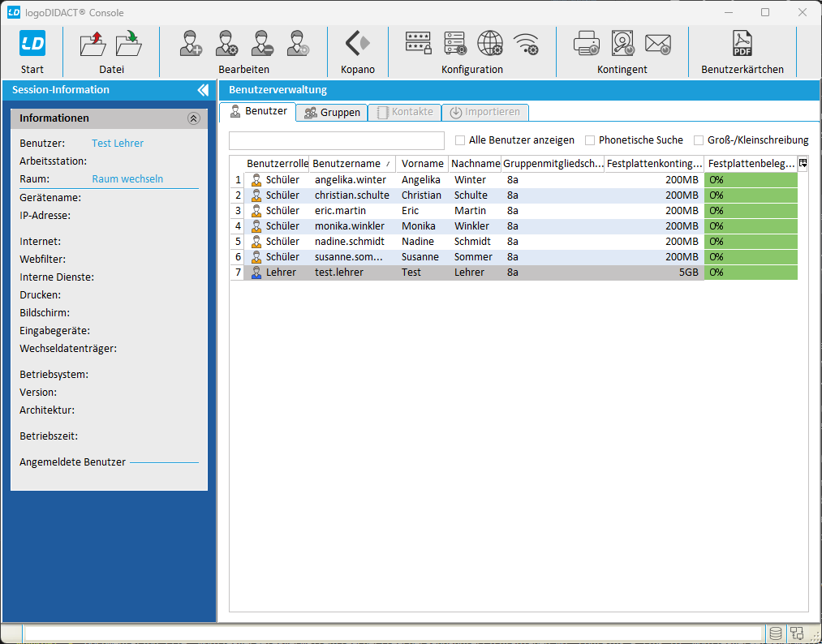The width and height of the screenshot is (822, 644).
Task: Sort by Festplattenbelegung column header
Action: (x=751, y=164)
